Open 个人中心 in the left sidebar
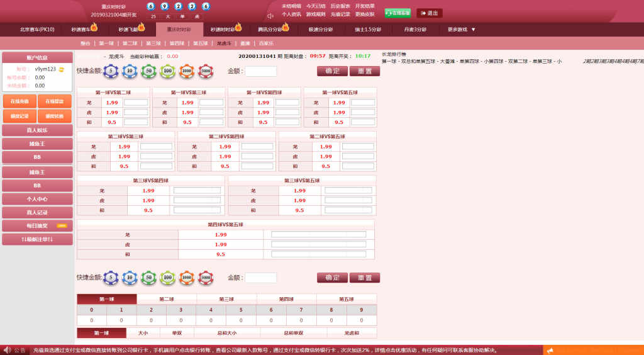The image size is (644, 355). (x=37, y=199)
